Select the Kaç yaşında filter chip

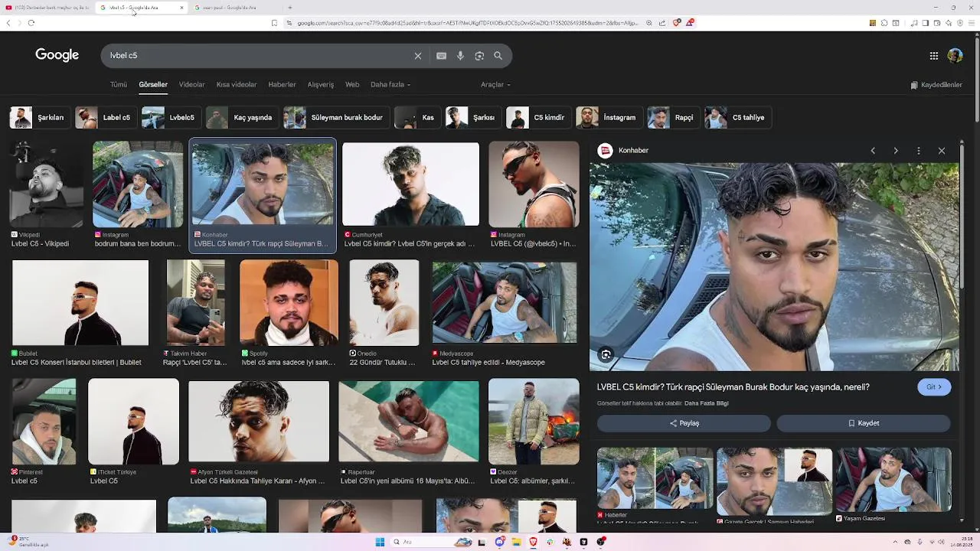[241, 118]
